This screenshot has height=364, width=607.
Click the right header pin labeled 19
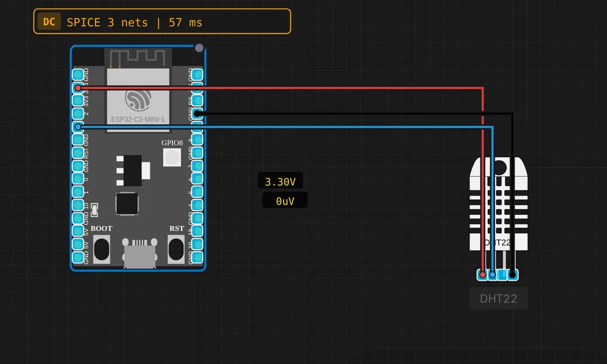pyautogui.click(x=198, y=244)
